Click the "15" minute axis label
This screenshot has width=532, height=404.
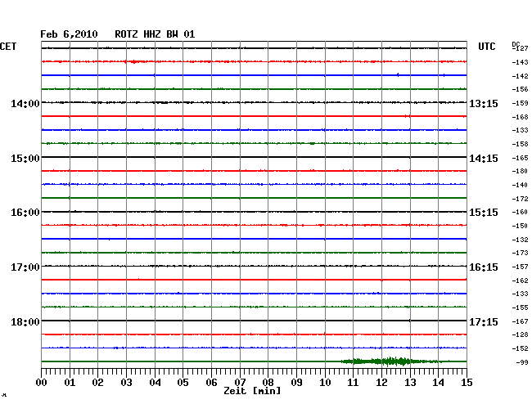tap(467, 383)
